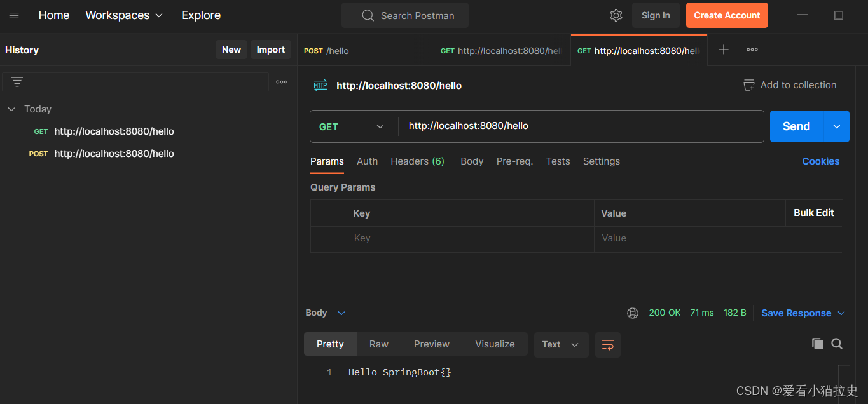Viewport: 868px width, 404px height.
Task: Click the globe network info icon
Action: click(632, 313)
